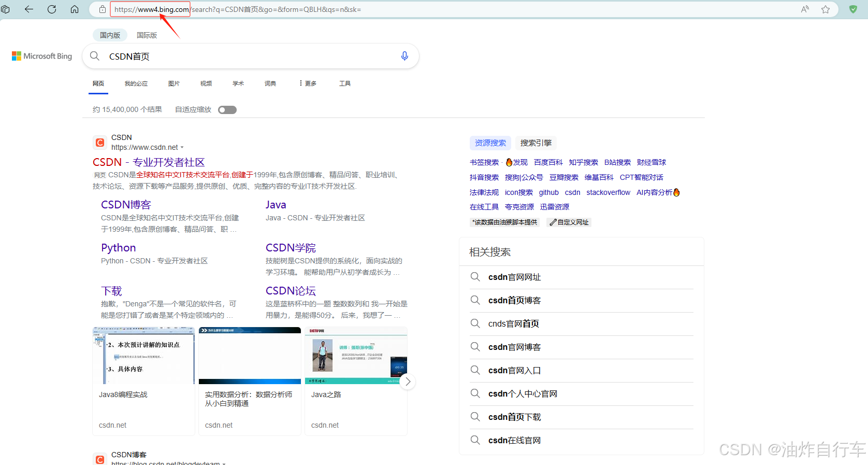The height and width of the screenshot is (465, 868).
Task: Open 实用数据分析 video thumbnail
Action: pyautogui.click(x=250, y=356)
